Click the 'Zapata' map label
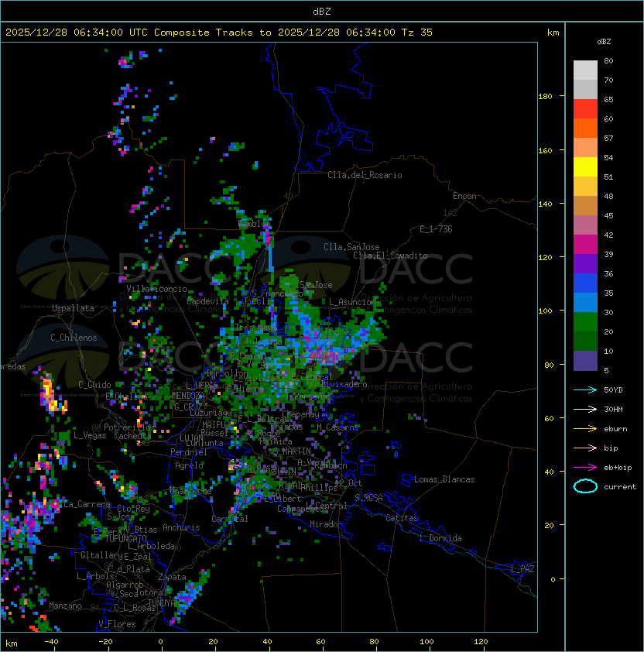The height and width of the screenshot is (652, 644). pyautogui.click(x=172, y=577)
